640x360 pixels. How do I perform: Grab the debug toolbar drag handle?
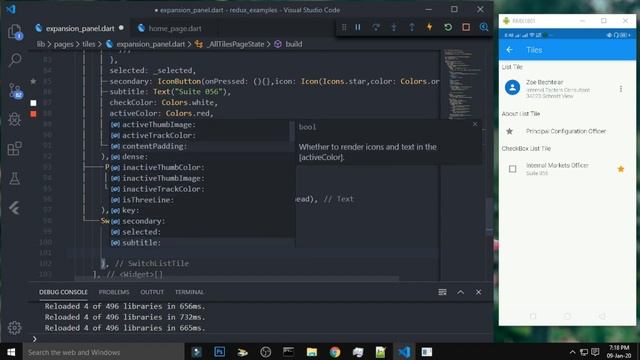pos(344,27)
